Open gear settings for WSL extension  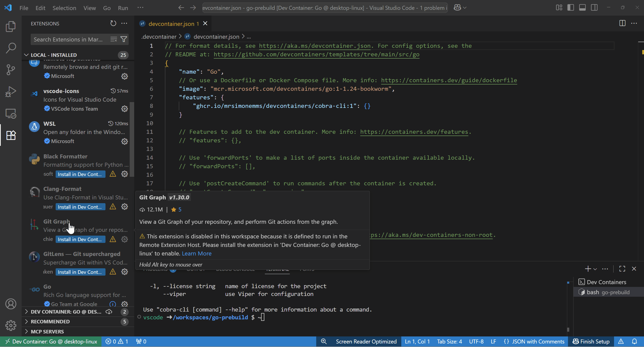pos(125,141)
